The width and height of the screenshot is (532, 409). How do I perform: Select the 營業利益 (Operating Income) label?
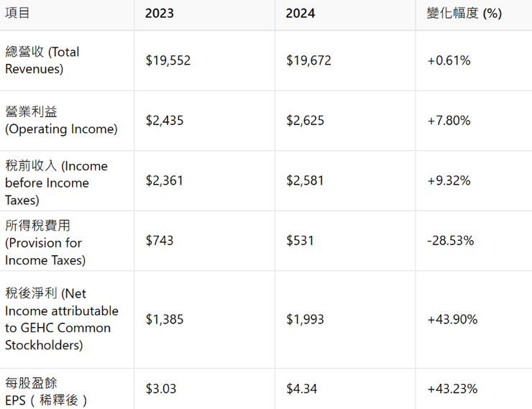point(60,120)
